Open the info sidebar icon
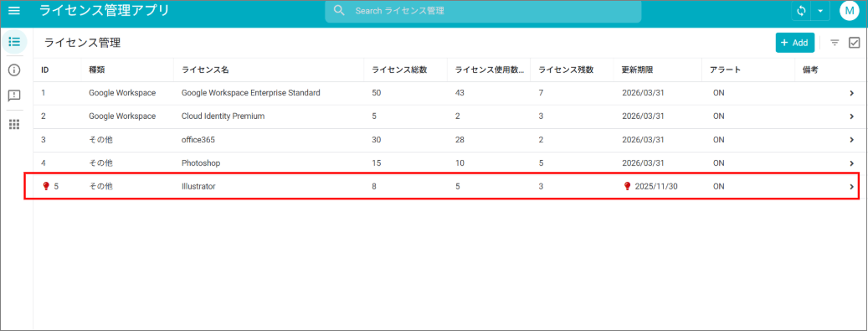868x331 pixels. (14, 70)
